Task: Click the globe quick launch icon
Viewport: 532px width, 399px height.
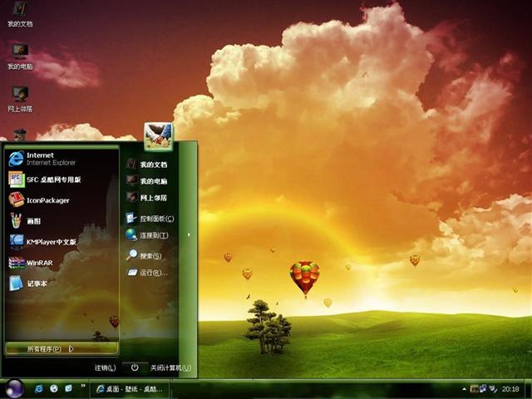Action: (53, 389)
